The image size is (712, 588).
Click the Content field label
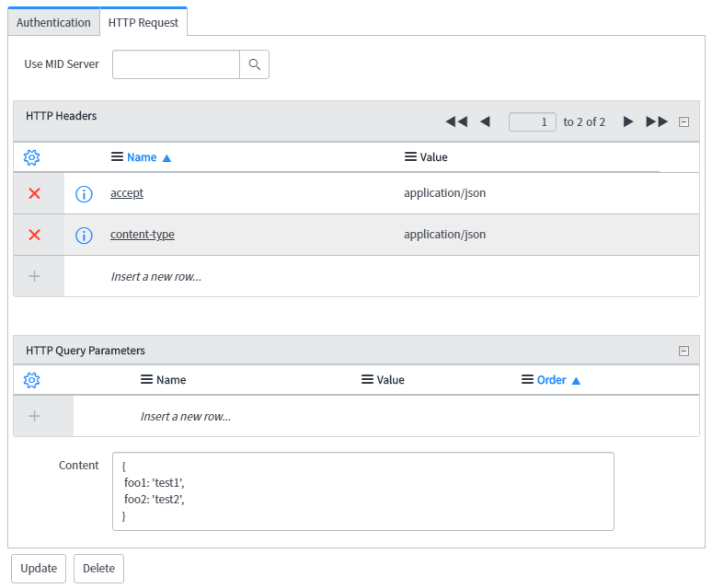(78, 466)
